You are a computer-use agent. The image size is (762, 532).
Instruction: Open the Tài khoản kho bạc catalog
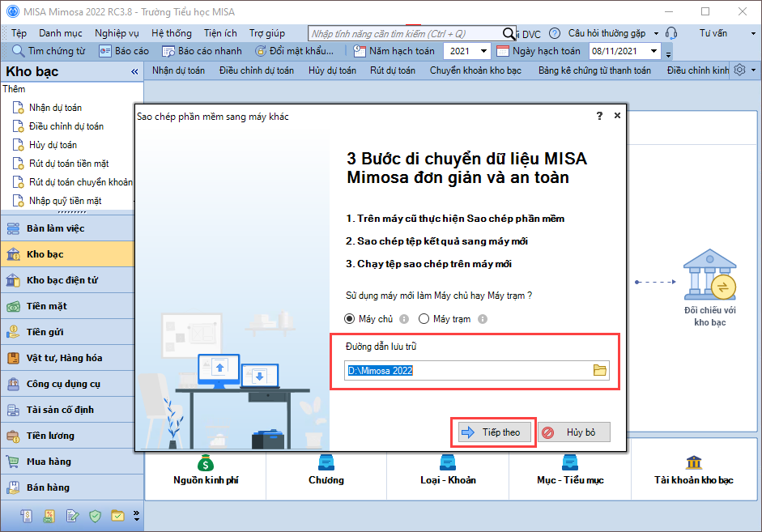pos(693,470)
